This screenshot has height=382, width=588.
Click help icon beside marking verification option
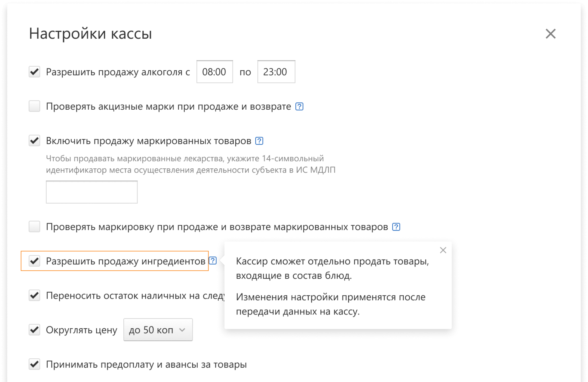point(396,227)
